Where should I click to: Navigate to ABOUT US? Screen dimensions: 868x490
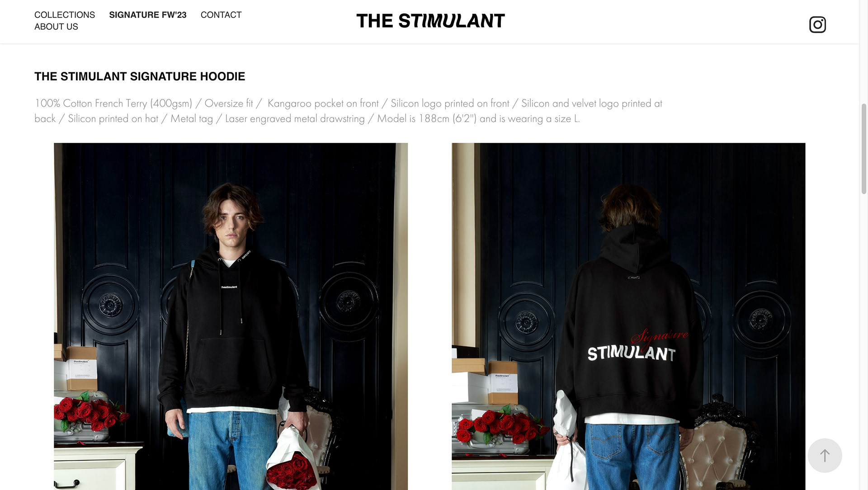[56, 27]
